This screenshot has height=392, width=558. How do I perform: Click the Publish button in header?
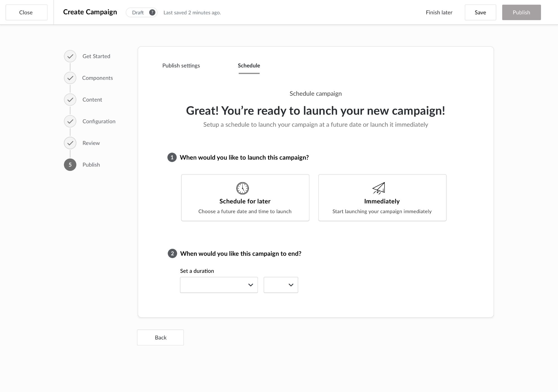pyautogui.click(x=521, y=13)
